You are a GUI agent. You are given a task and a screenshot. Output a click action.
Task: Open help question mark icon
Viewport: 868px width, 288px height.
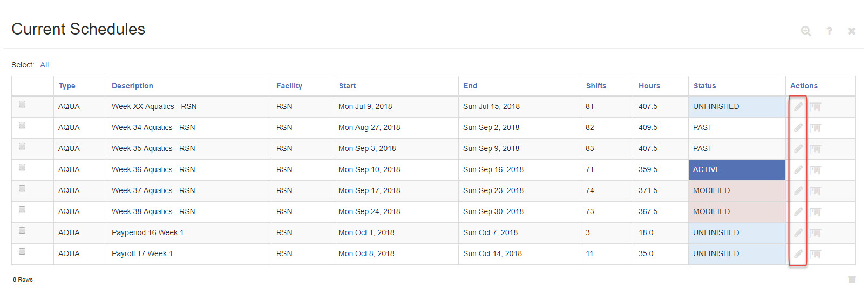(829, 31)
